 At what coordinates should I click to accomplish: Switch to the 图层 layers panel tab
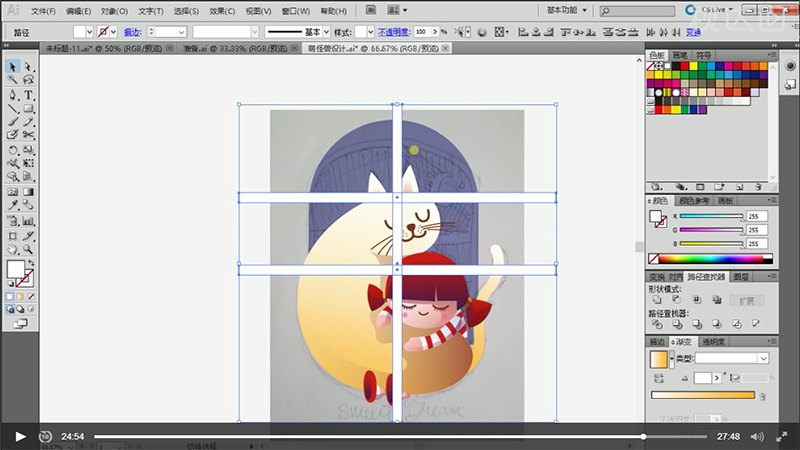(x=741, y=277)
